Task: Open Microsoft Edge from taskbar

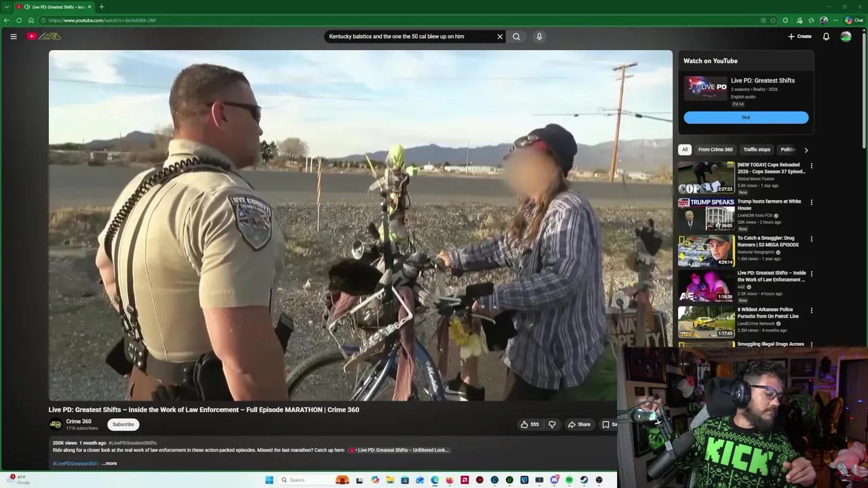Action: [x=435, y=480]
